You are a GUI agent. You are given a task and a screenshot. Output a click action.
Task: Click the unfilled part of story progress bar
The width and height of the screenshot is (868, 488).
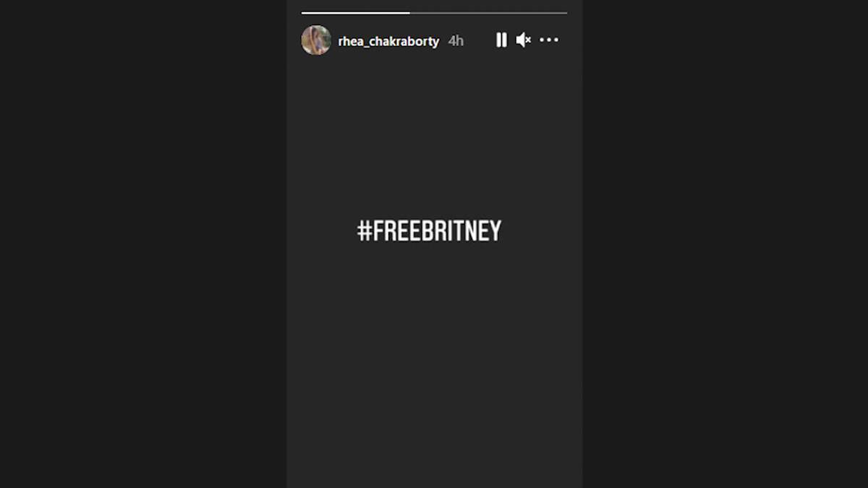click(x=488, y=13)
